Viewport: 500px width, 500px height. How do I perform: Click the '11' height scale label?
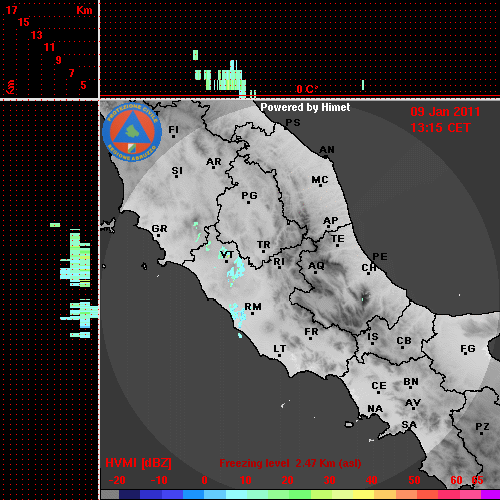click(49, 47)
